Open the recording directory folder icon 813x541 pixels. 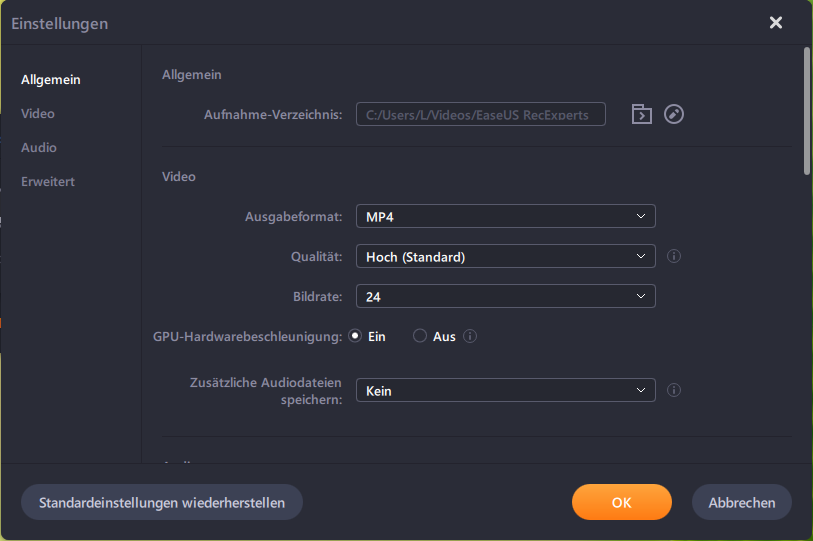point(641,114)
